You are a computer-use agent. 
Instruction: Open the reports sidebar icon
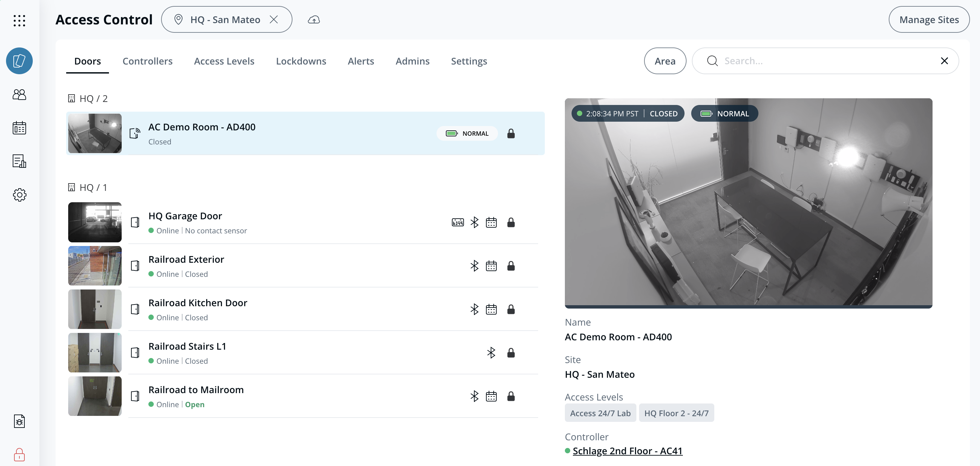pyautogui.click(x=19, y=161)
